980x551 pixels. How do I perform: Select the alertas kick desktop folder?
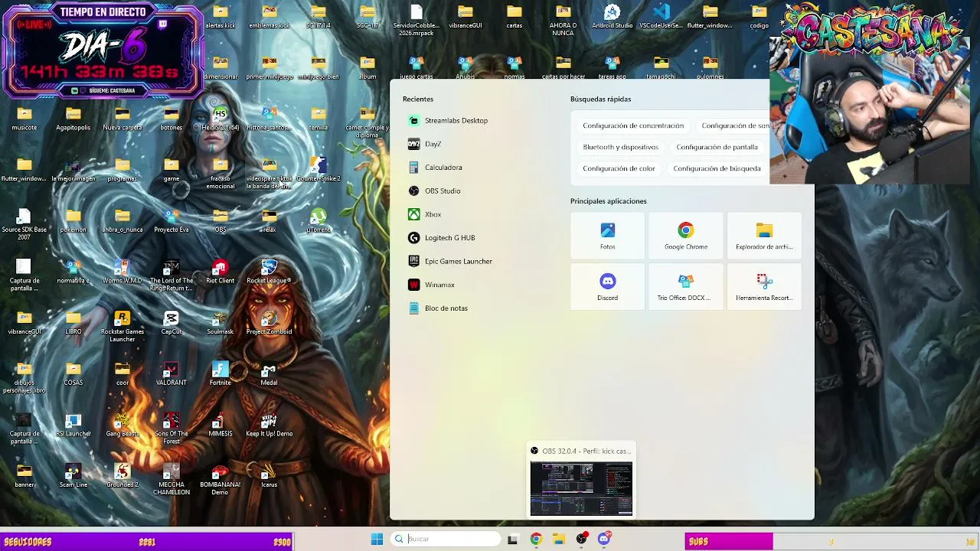click(220, 17)
